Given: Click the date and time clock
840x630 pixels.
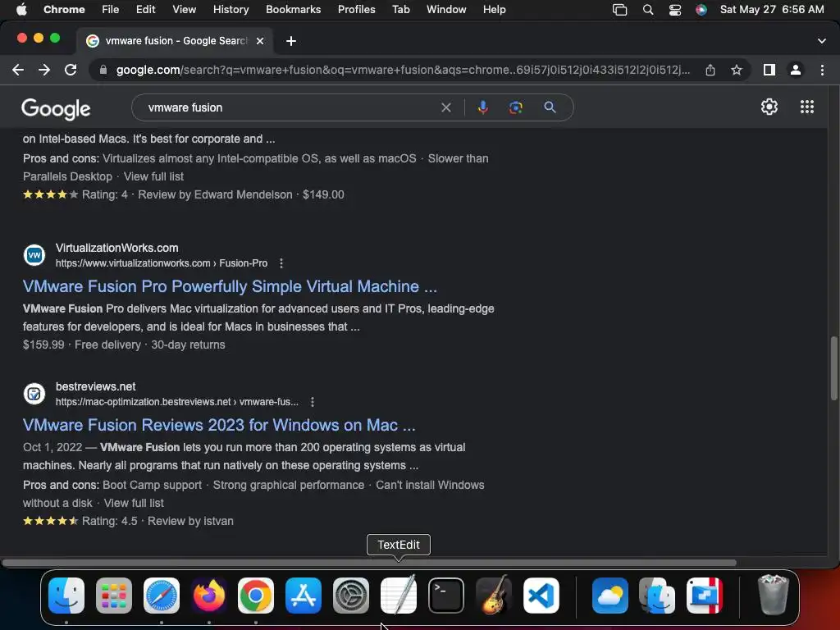Looking at the screenshot, I should click(772, 10).
